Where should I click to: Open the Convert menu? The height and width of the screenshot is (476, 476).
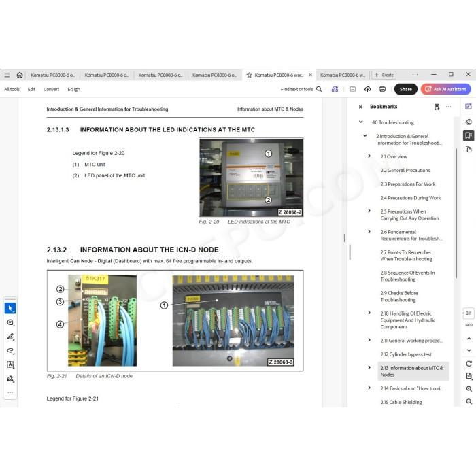[51, 89]
